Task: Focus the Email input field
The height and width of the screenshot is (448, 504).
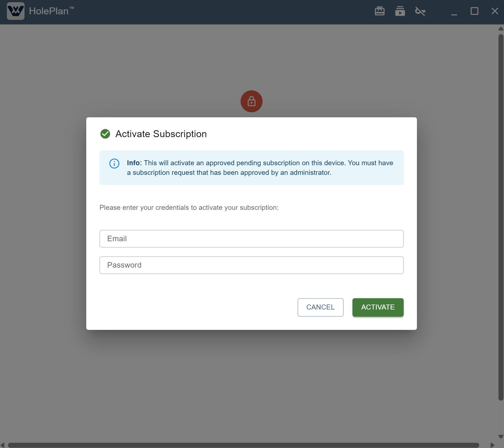Action: tap(251, 239)
